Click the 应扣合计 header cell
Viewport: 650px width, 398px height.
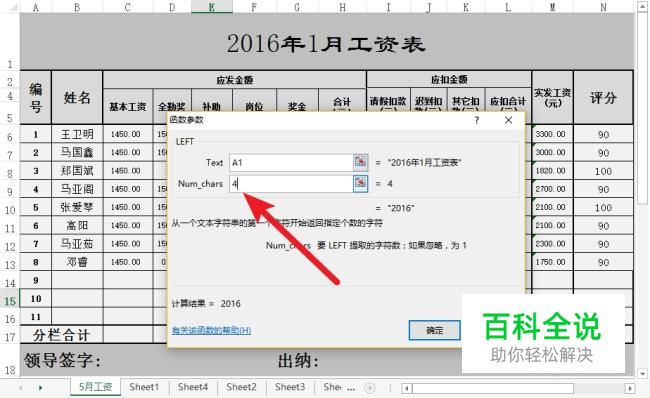point(508,100)
